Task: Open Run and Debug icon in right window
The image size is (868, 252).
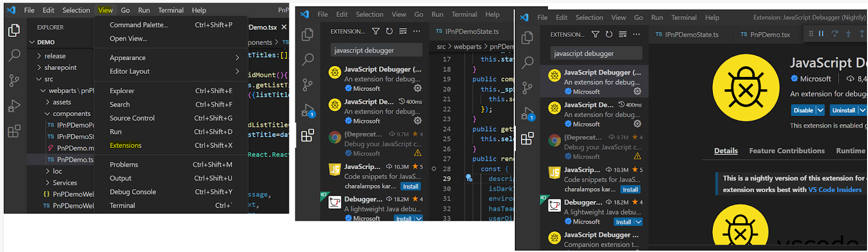Action: (x=527, y=114)
